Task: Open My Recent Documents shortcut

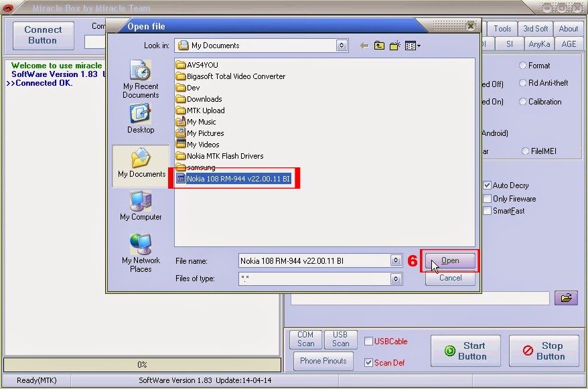Action: (141, 80)
